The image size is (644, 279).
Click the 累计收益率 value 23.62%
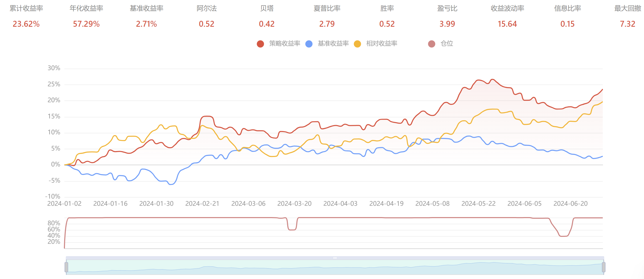(26, 24)
